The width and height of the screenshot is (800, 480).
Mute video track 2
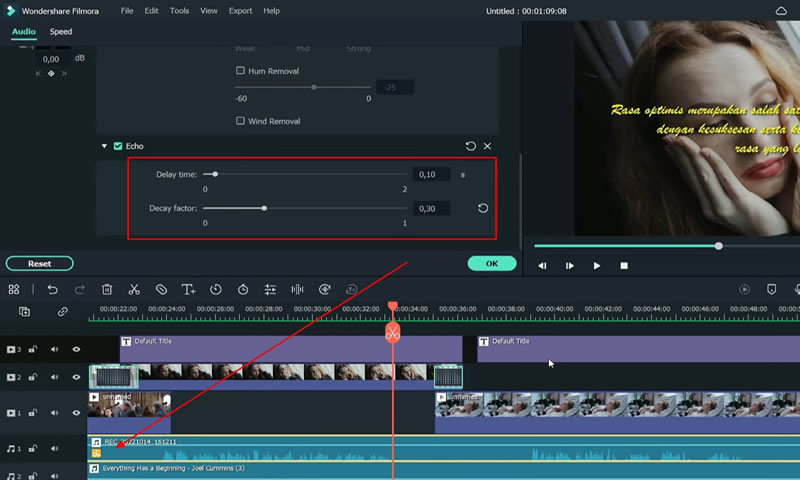[54, 377]
